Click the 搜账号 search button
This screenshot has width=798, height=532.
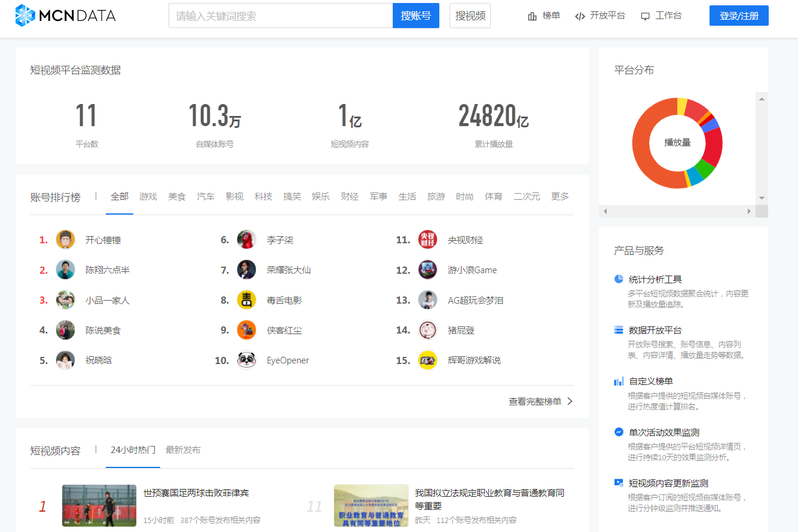pos(416,16)
